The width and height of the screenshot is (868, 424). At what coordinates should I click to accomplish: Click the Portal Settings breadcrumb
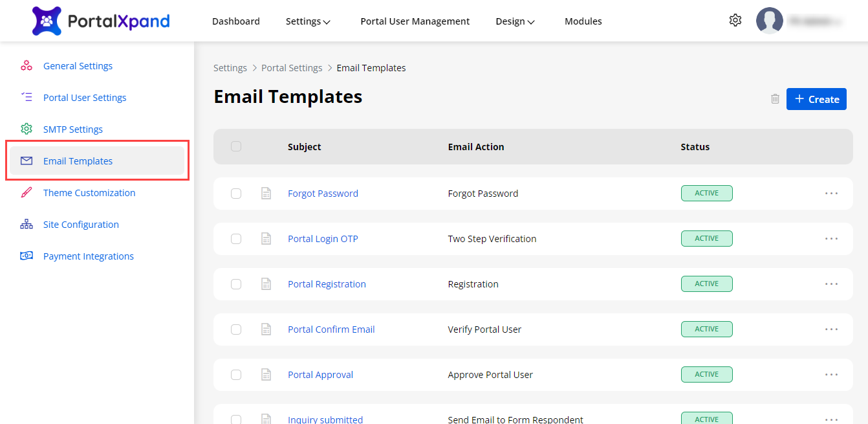tap(292, 68)
